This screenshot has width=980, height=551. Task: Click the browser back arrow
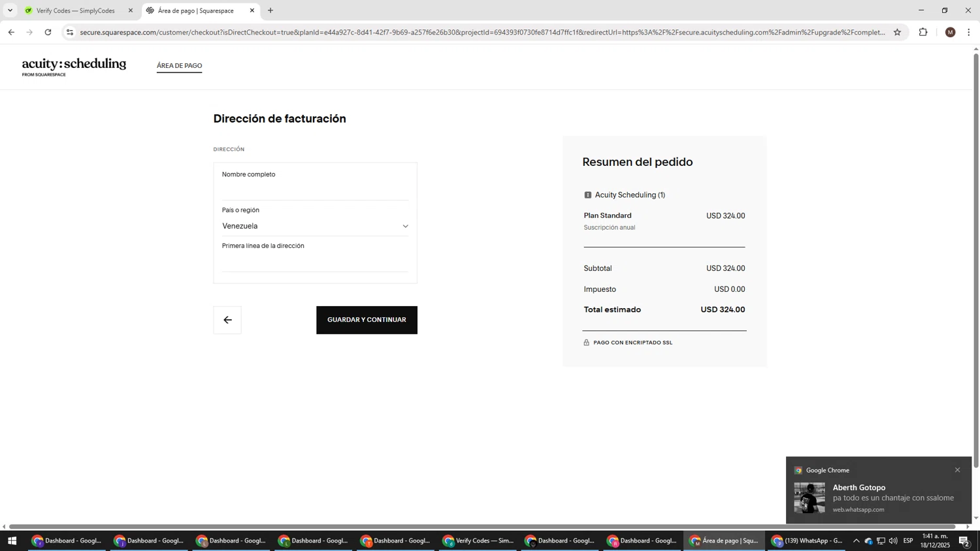(11, 32)
